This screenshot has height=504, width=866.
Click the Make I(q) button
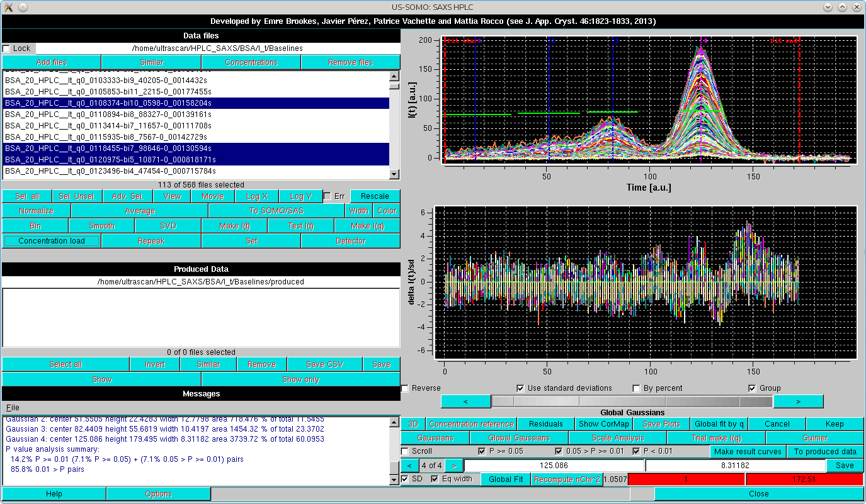pyautogui.click(x=367, y=226)
